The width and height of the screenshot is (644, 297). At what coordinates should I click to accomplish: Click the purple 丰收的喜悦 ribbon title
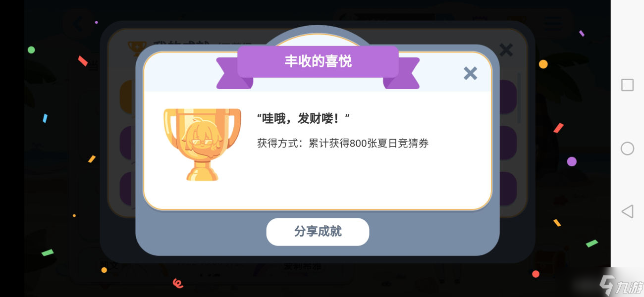click(x=318, y=61)
